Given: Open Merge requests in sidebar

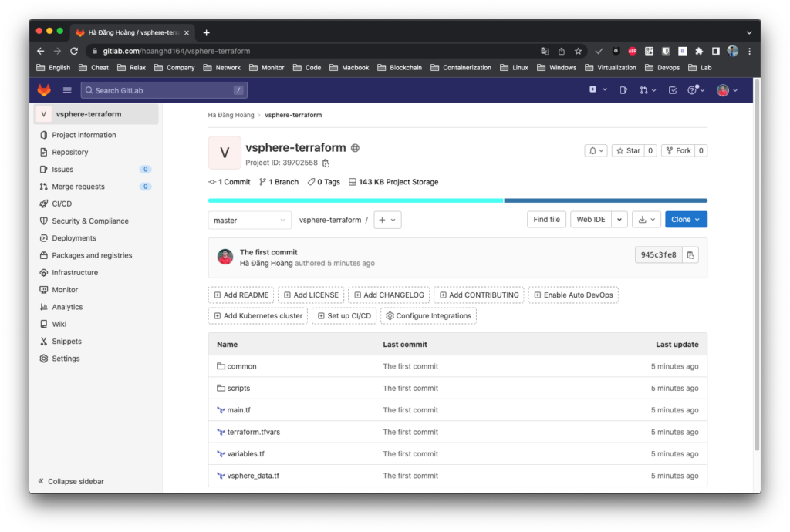Looking at the screenshot, I should point(96,187).
